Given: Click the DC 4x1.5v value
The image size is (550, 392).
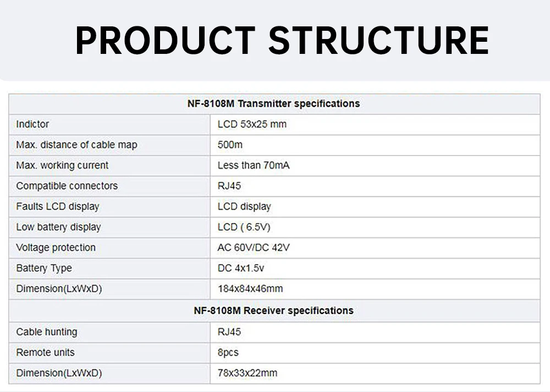Looking at the screenshot, I should pos(241,268).
